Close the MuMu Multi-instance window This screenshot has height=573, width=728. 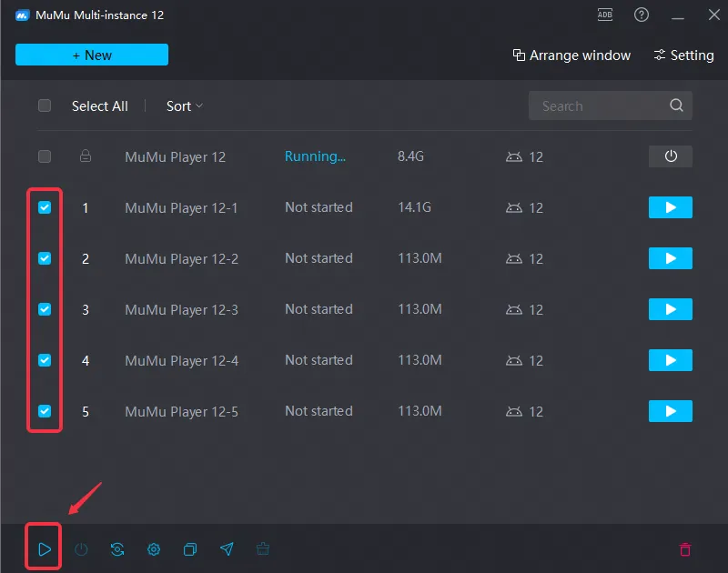[714, 15]
